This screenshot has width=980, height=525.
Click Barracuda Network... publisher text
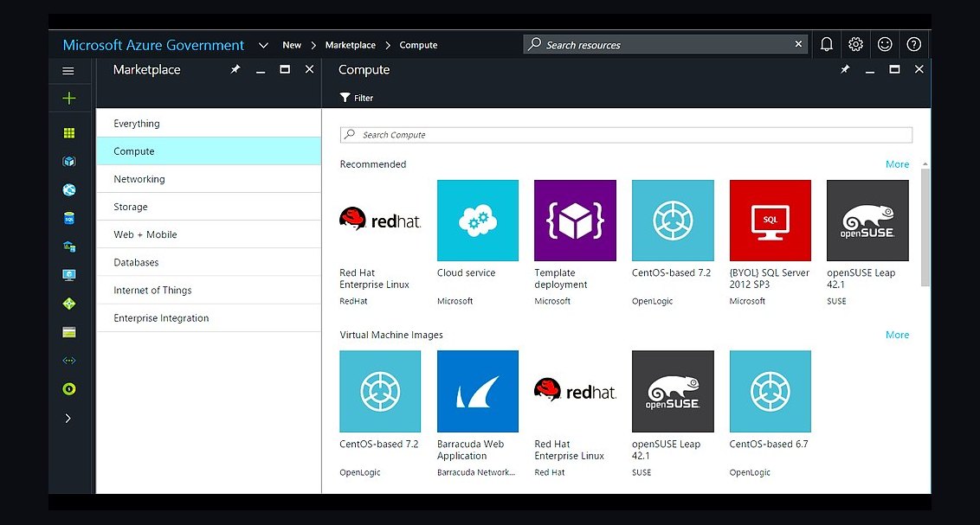(475, 472)
